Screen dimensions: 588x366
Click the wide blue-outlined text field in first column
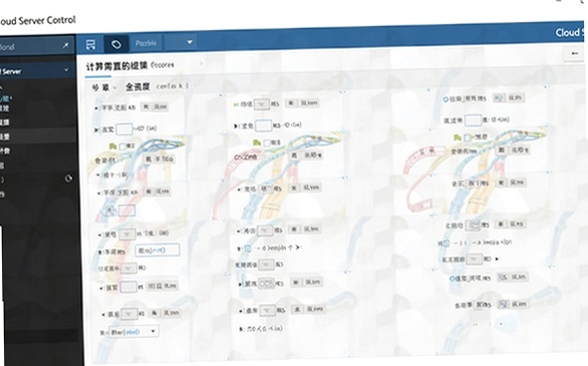click(157, 250)
